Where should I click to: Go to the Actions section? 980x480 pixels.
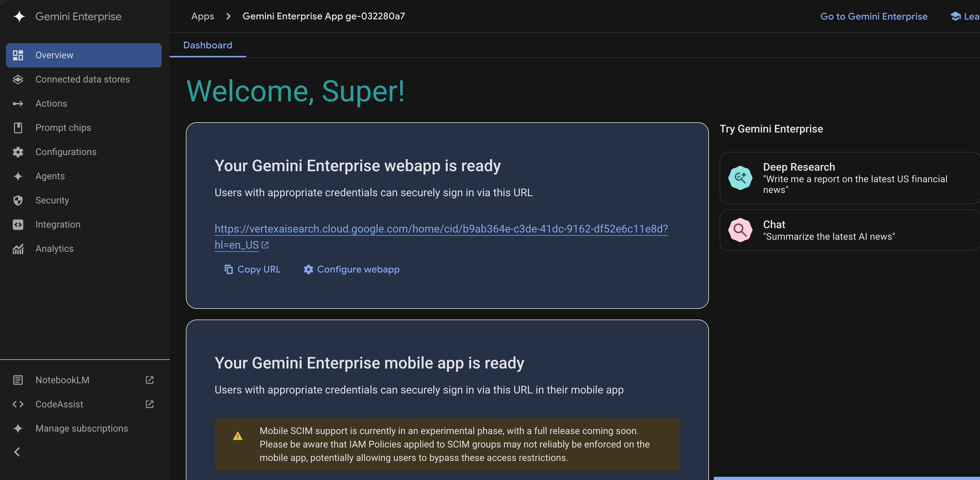(x=84, y=103)
